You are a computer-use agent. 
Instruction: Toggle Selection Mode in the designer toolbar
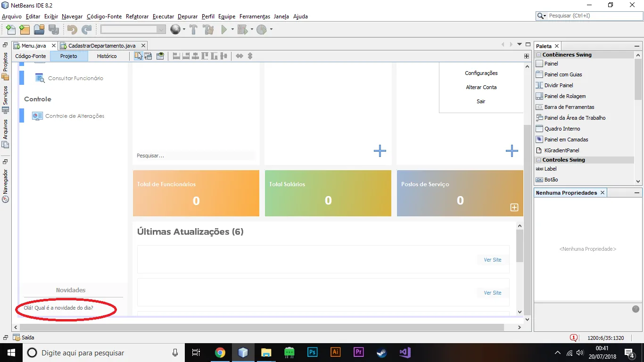138,56
